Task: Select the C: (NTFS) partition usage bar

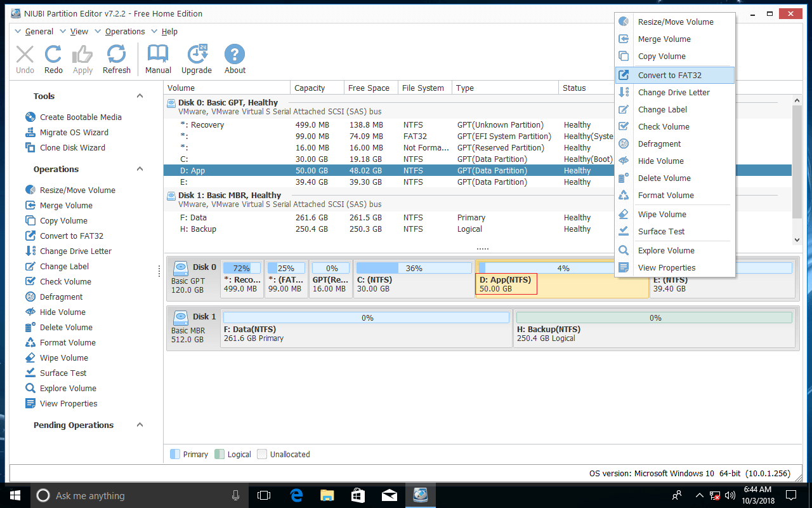Action: (414, 268)
